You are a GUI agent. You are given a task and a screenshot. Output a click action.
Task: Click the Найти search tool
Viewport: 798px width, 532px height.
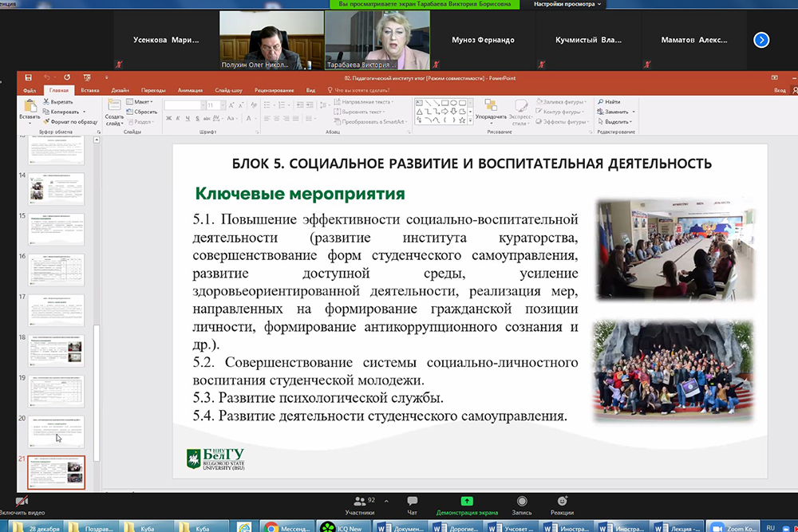[x=608, y=102]
